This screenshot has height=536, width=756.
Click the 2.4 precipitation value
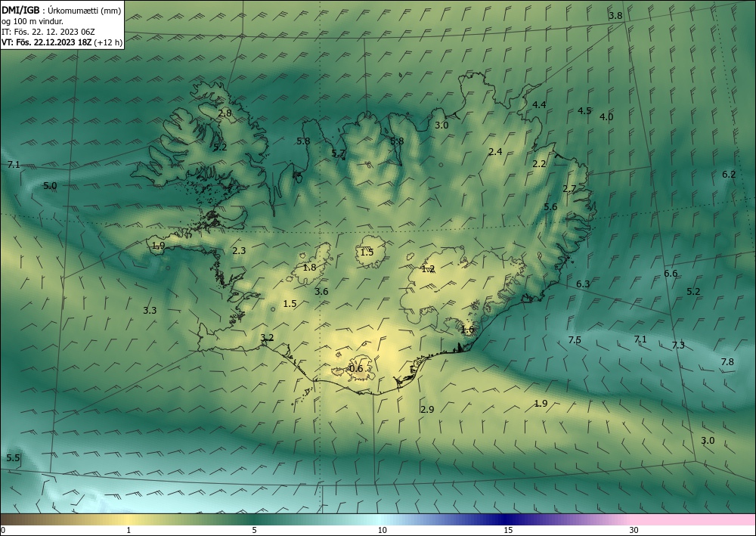point(495,152)
